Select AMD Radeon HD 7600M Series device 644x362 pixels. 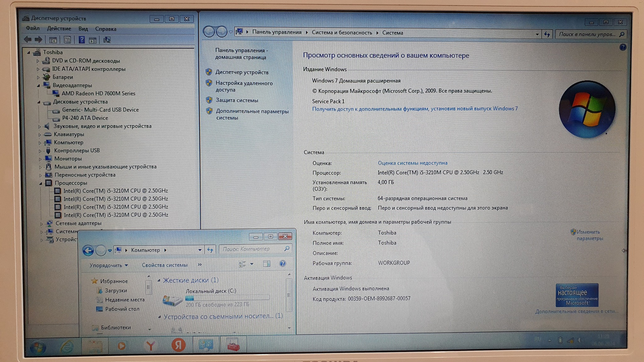[x=98, y=93]
